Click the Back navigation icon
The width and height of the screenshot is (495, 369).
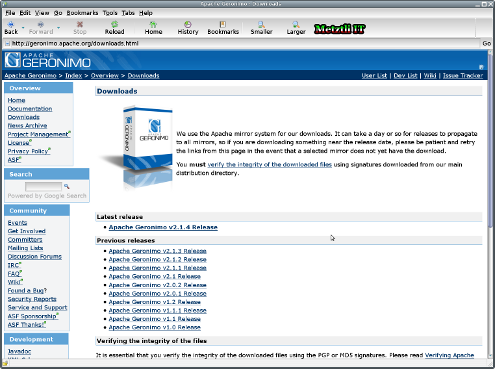(x=11, y=24)
